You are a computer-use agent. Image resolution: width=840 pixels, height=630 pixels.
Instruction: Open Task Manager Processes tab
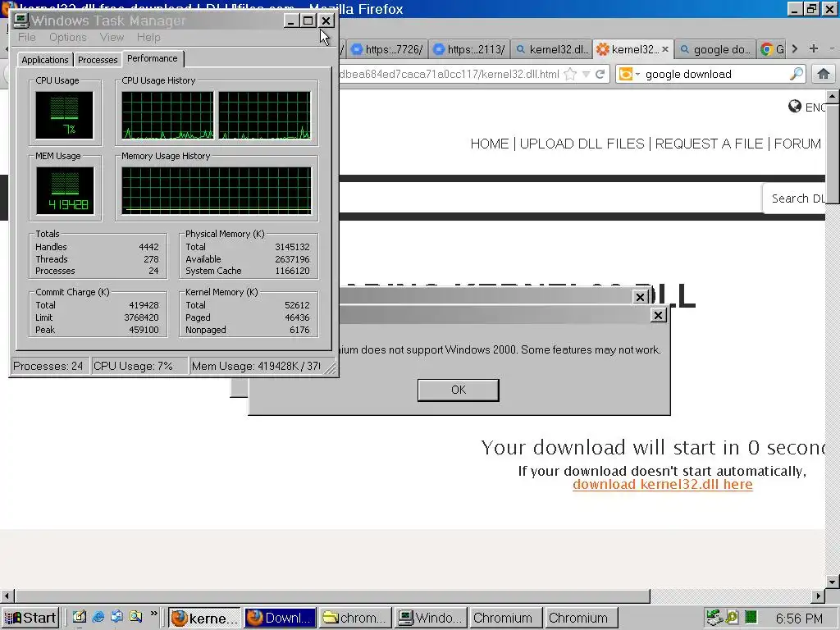98,59
